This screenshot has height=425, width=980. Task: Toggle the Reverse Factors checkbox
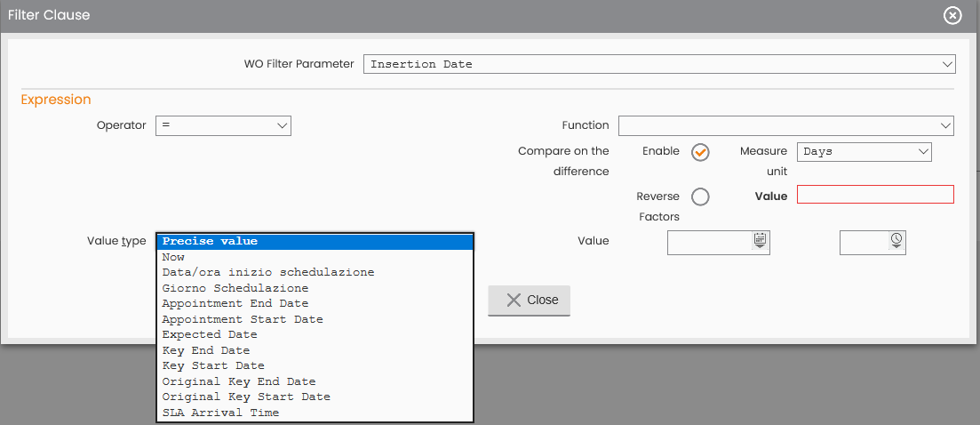(x=700, y=196)
